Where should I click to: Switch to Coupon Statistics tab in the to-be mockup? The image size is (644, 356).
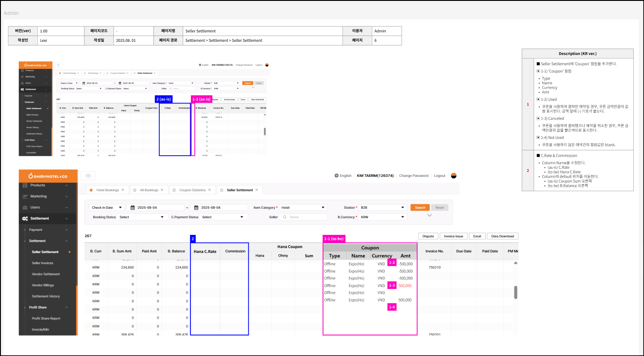193,190
